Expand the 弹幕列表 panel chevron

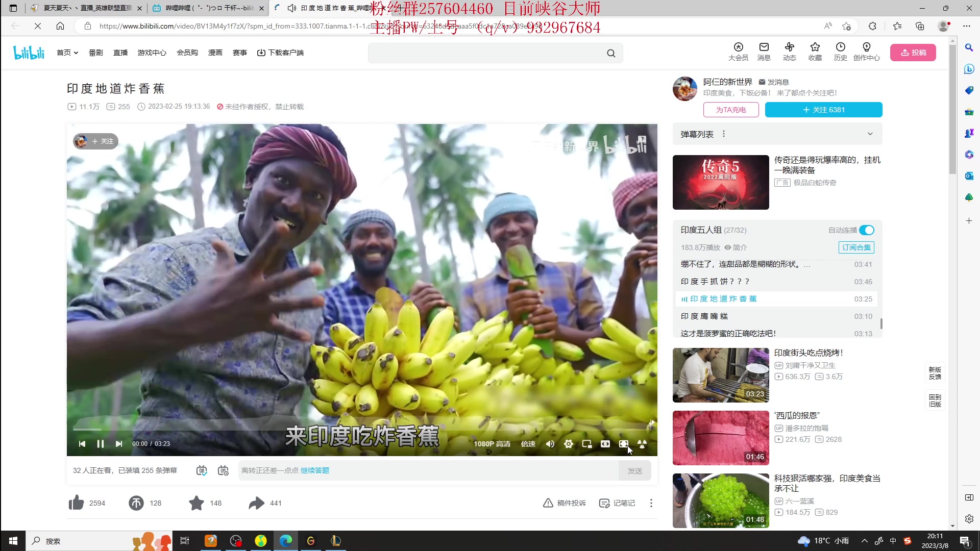point(870,134)
